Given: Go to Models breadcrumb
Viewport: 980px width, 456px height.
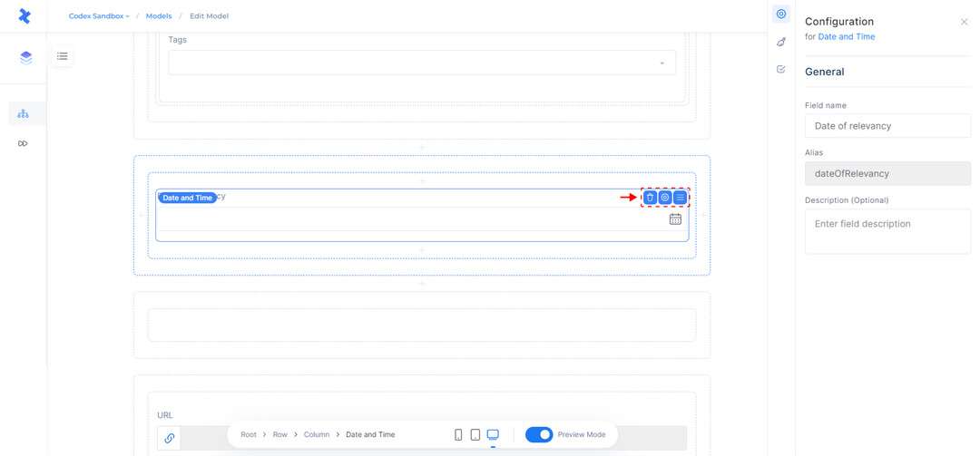Looking at the screenshot, I should coord(159,16).
